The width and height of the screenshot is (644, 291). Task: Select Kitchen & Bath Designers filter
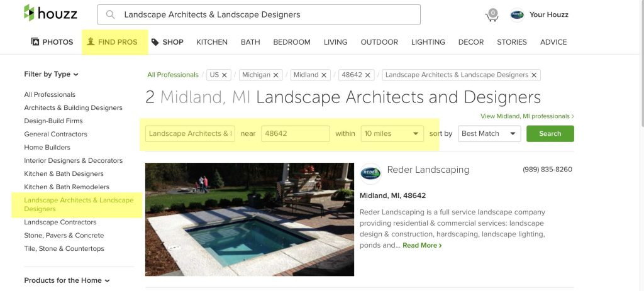[64, 173]
